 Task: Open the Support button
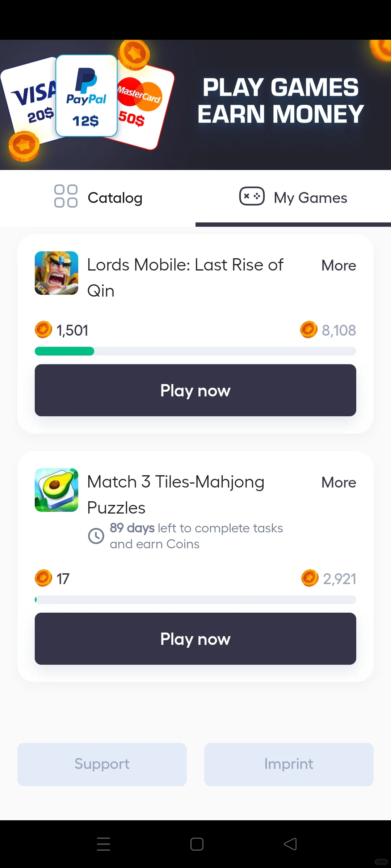(x=102, y=764)
